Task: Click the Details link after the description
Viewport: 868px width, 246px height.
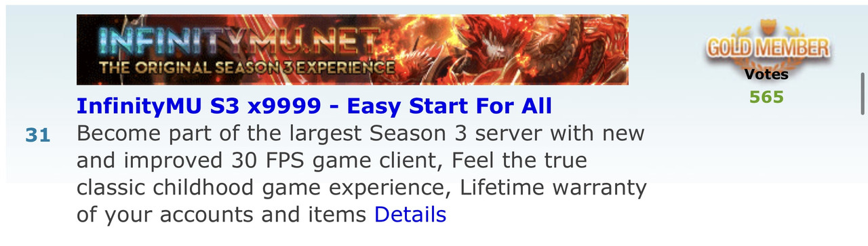Action: [410, 215]
